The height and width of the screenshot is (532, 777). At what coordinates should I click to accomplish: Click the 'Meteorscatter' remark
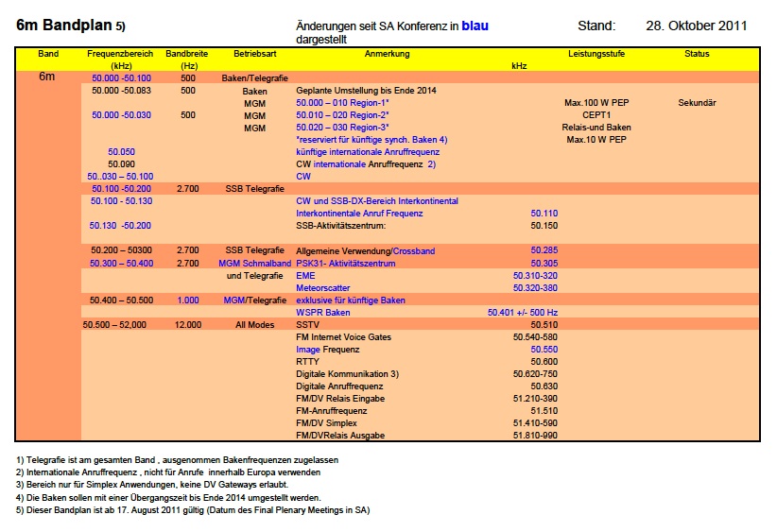pyautogui.click(x=322, y=288)
